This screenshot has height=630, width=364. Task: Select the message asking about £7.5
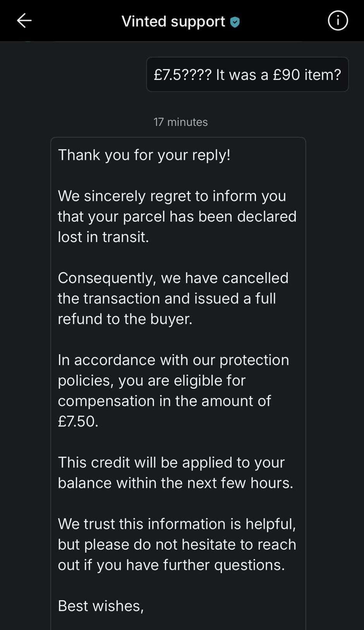pos(247,74)
